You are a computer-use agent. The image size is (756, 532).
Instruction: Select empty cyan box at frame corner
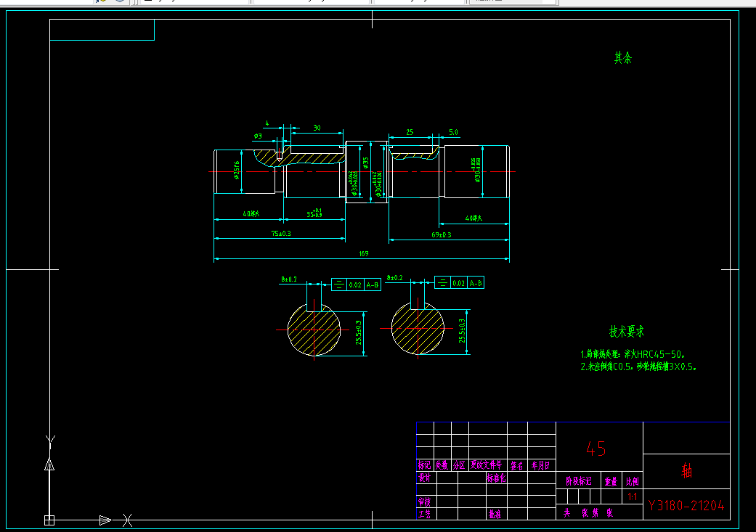(x=102, y=30)
